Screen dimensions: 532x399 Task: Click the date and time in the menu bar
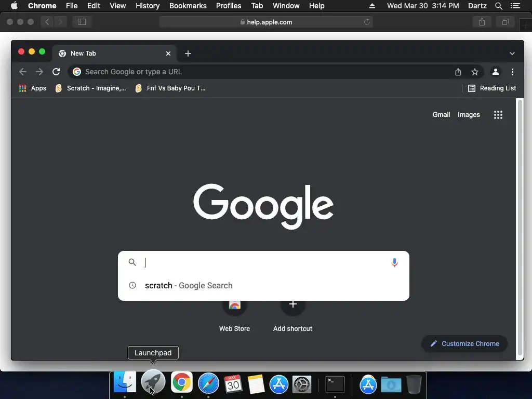tap(423, 6)
